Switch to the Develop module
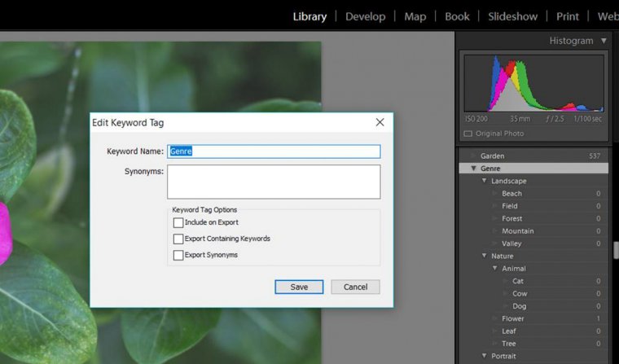The width and height of the screenshot is (619, 364). pyautogui.click(x=365, y=16)
